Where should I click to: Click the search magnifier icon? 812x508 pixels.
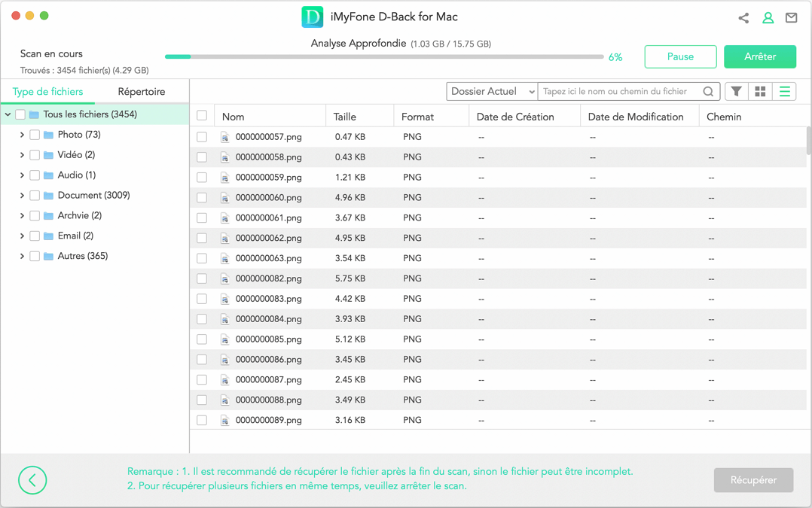click(708, 92)
